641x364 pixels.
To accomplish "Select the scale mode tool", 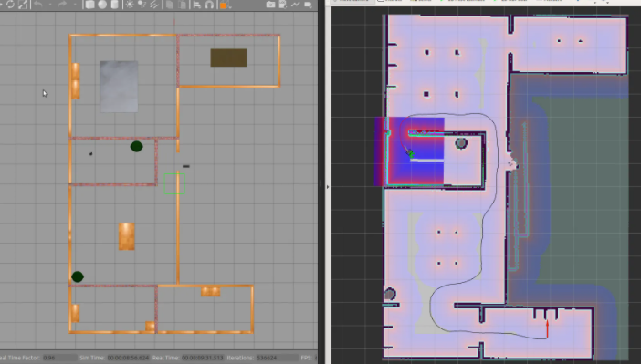I will point(23,5).
